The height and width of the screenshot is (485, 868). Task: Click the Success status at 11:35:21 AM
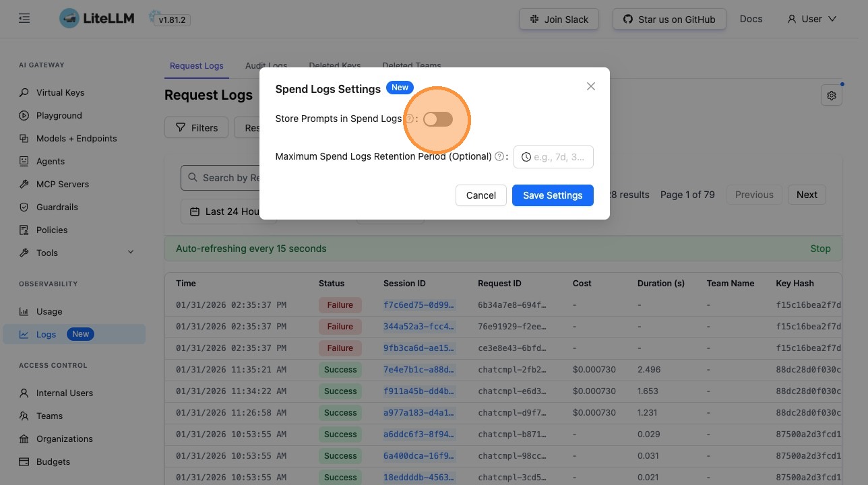tap(340, 370)
